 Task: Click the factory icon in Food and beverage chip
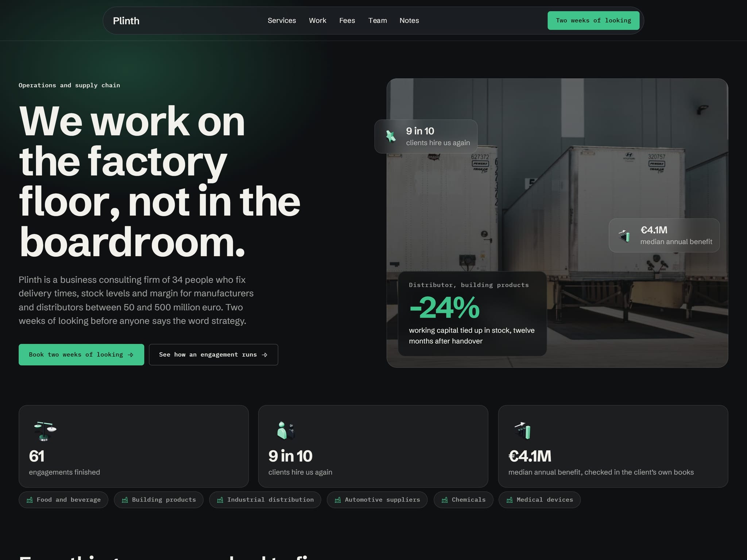click(x=30, y=500)
